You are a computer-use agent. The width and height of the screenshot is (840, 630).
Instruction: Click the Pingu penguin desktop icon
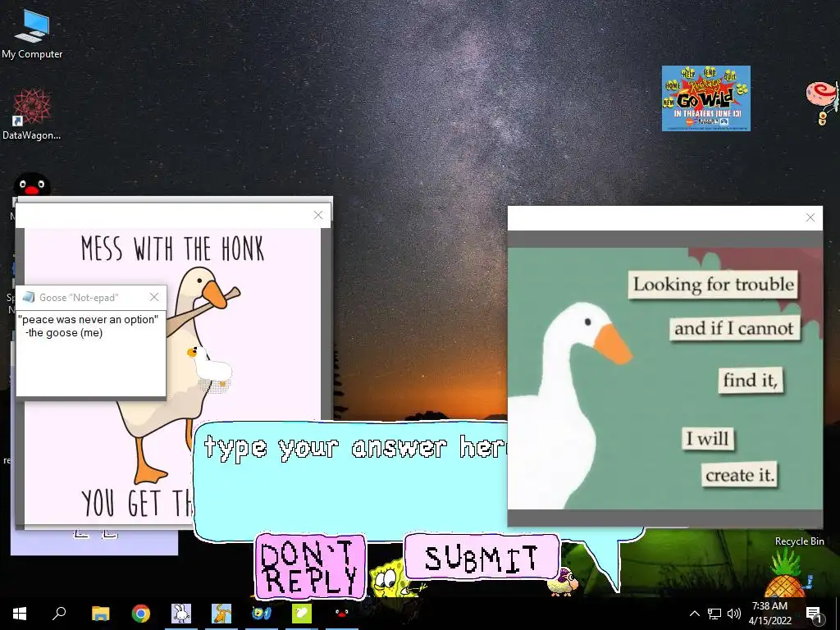pyautogui.click(x=32, y=185)
